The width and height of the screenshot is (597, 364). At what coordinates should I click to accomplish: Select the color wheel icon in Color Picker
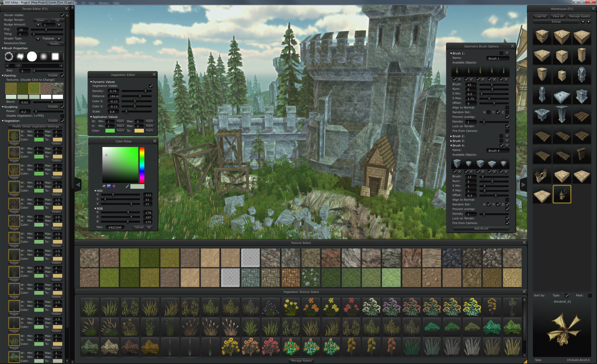click(x=104, y=186)
